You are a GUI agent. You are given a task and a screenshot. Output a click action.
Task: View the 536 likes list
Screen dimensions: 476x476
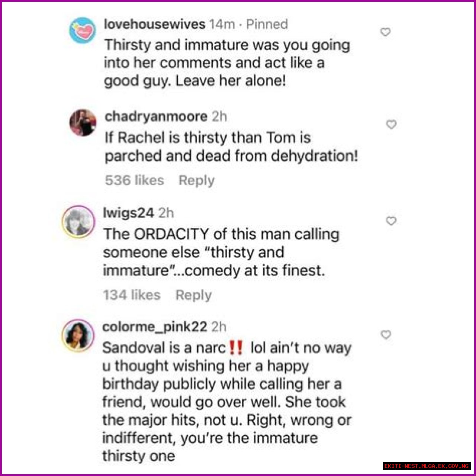pyautogui.click(x=134, y=180)
